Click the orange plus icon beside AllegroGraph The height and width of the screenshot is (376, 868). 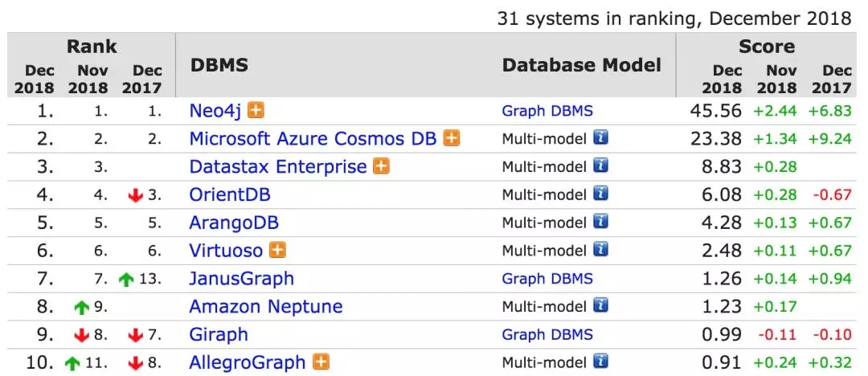(321, 362)
